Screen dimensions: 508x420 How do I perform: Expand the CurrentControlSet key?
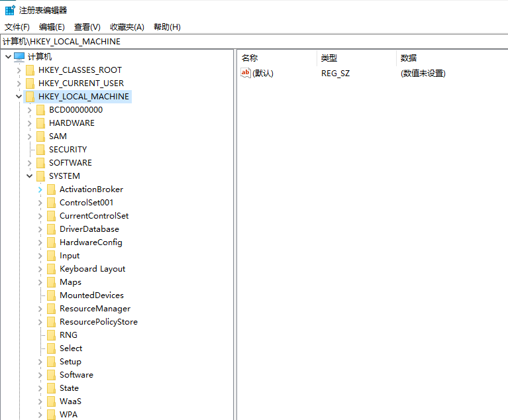[40, 216]
